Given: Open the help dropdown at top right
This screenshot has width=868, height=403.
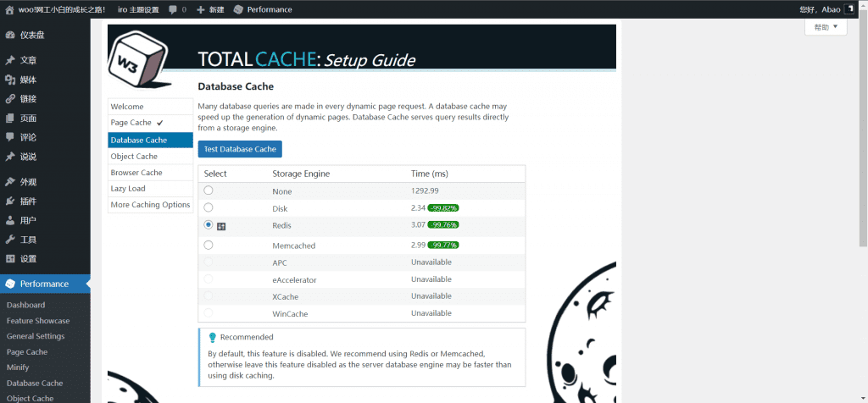Looking at the screenshot, I should (x=826, y=27).
